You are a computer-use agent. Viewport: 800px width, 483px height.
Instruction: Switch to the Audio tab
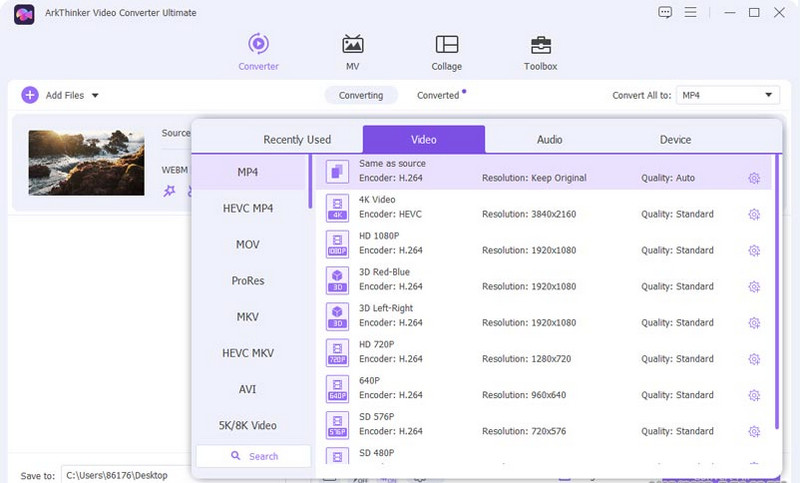[x=549, y=139]
